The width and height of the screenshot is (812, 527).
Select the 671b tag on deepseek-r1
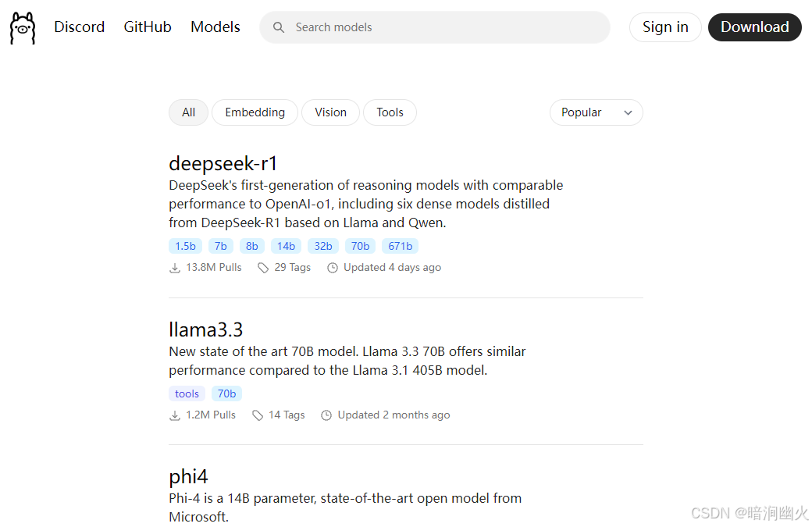coord(400,246)
